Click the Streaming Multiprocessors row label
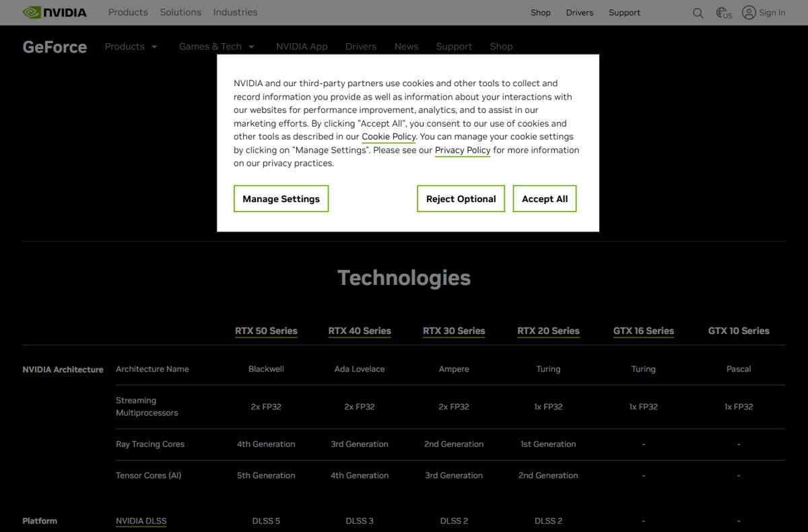Image resolution: width=808 pixels, height=532 pixels. pos(147,407)
